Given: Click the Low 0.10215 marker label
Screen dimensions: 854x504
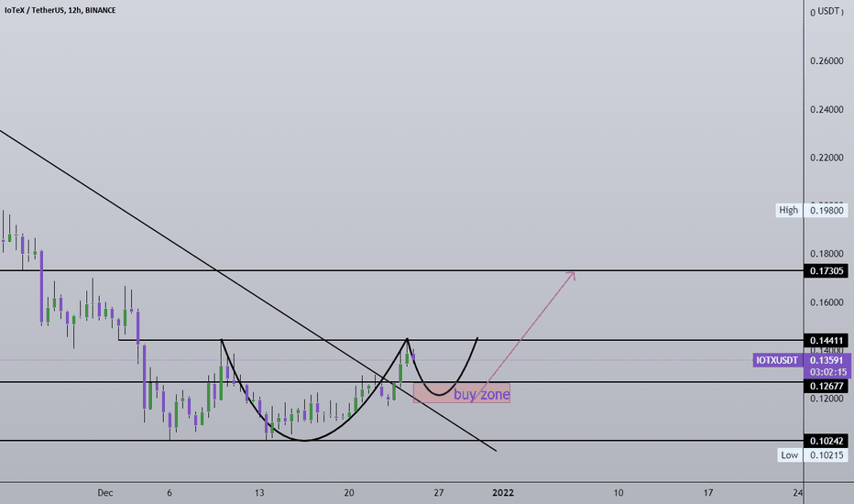Looking at the screenshot, I should [x=812, y=455].
